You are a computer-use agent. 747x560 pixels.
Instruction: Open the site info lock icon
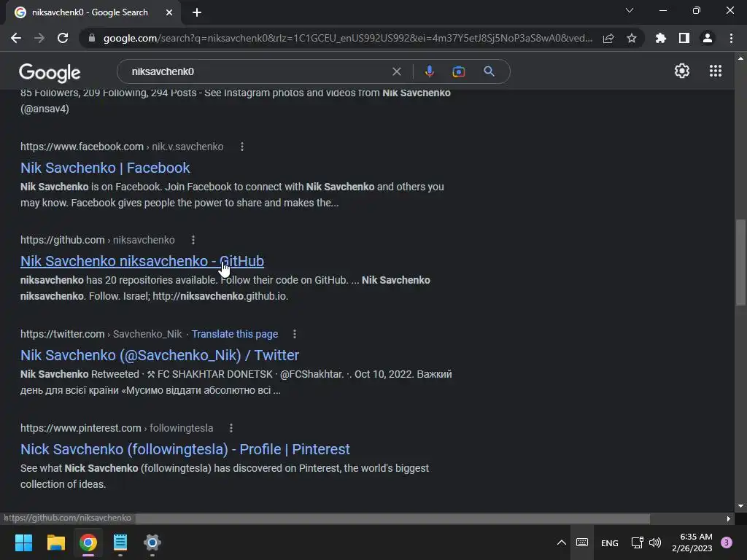(92, 38)
